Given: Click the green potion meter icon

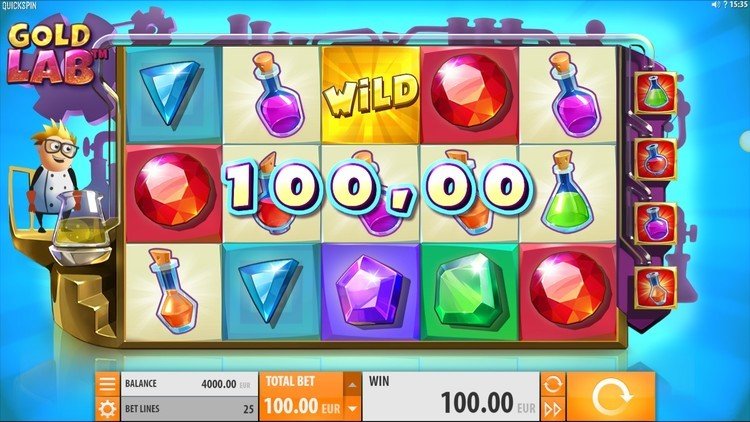Looking at the screenshot, I should 655,92.
